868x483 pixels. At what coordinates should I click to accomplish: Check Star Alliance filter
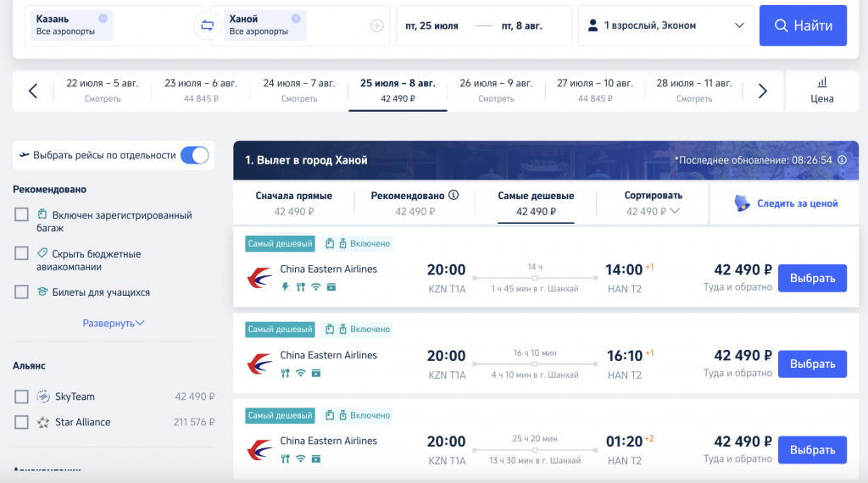tap(21, 422)
